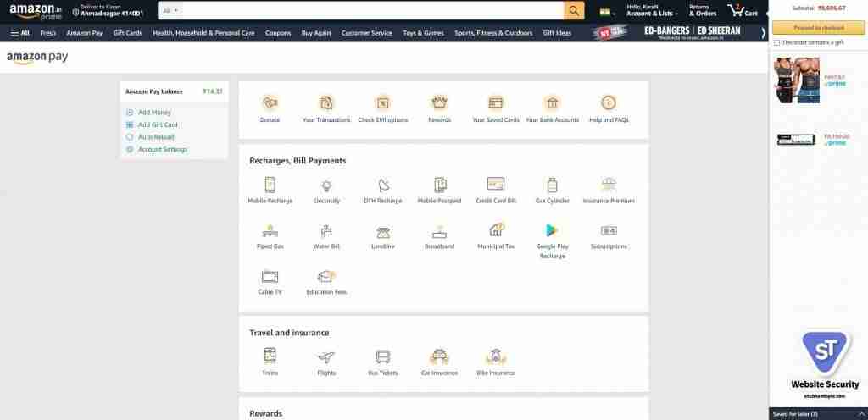Open Your Transactions icon

click(326, 102)
